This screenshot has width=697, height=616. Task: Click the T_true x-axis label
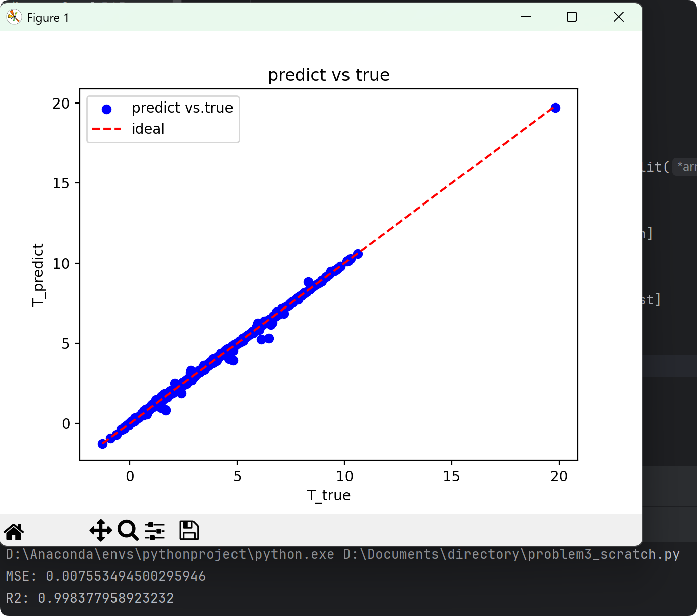click(328, 496)
